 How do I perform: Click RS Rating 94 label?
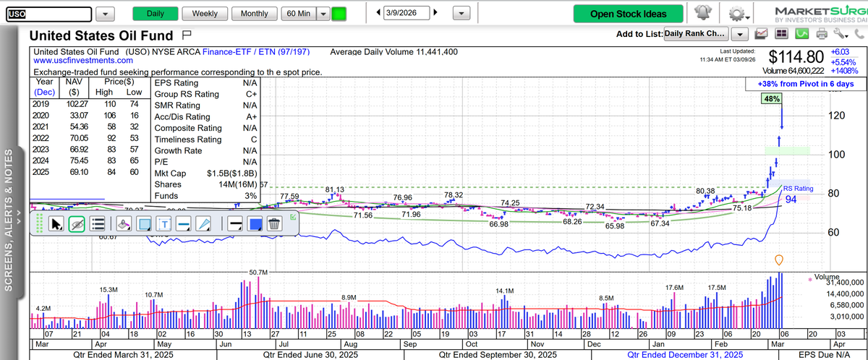(796, 194)
